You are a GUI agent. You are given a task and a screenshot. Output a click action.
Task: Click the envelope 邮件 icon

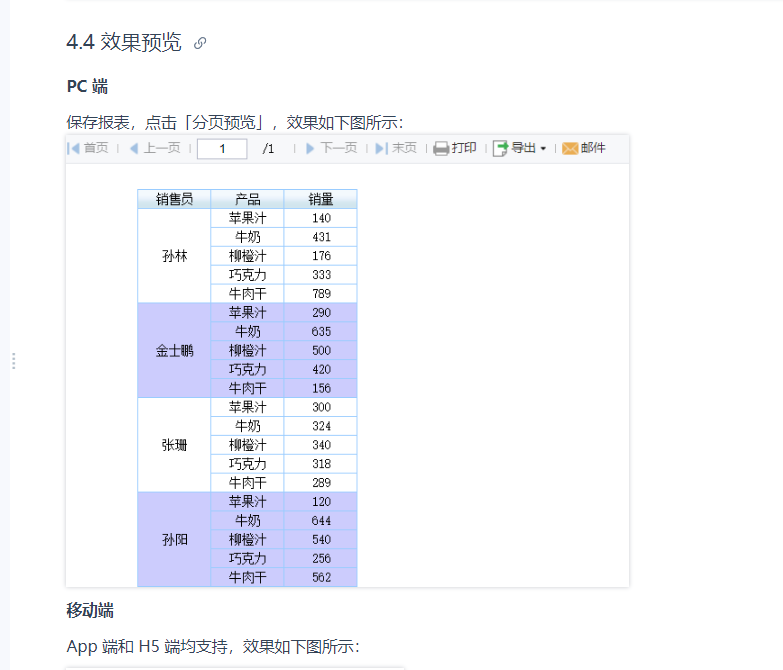tap(570, 148)
